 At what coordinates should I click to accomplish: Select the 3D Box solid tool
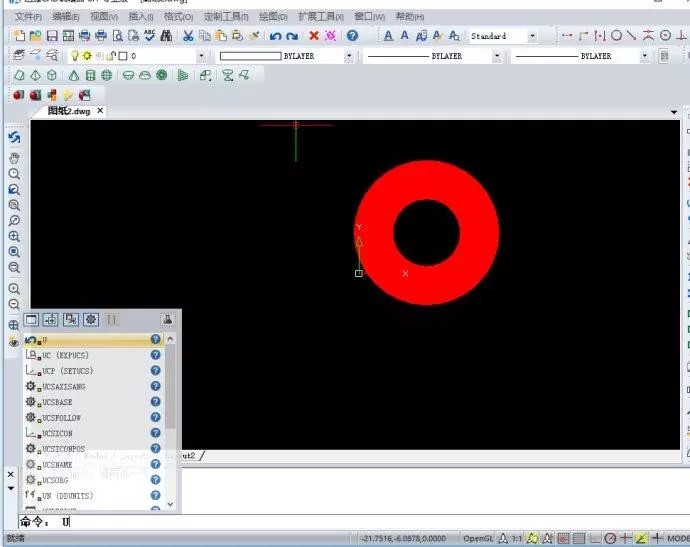coord(52,75)
